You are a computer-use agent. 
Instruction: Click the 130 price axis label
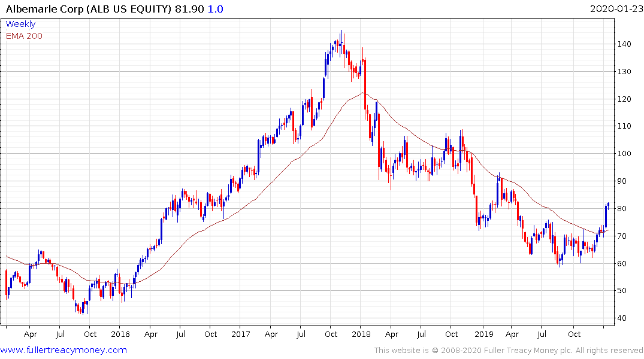pyautogui.click(x=624, y=71)
